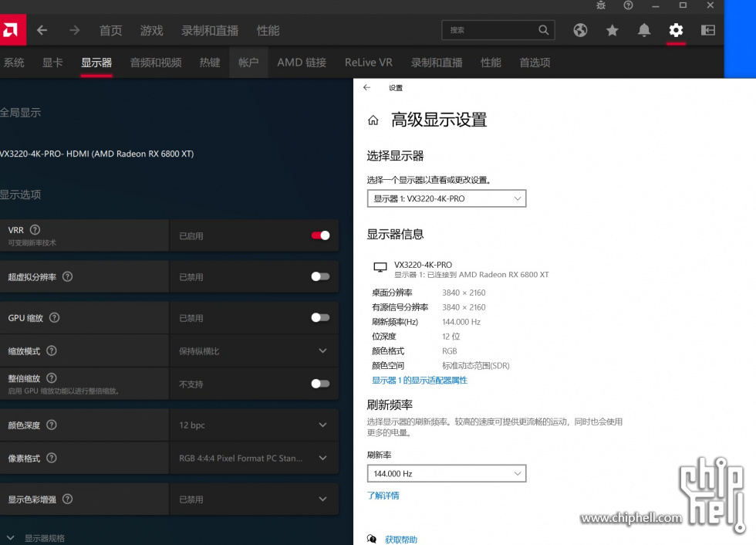Open the 刷新率 144.000 Hz dropdown
This screenshot has width=756, height=545.
point(447,474)
